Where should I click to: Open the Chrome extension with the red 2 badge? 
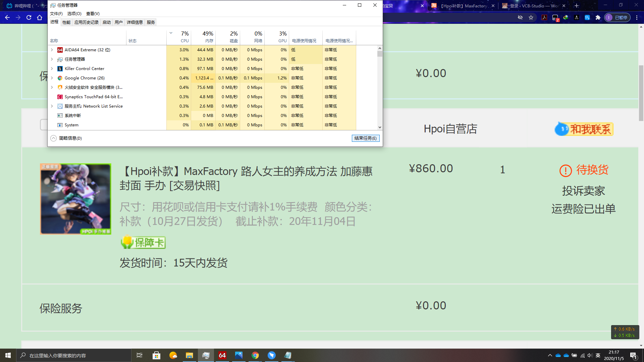click(x=555, y=18)
